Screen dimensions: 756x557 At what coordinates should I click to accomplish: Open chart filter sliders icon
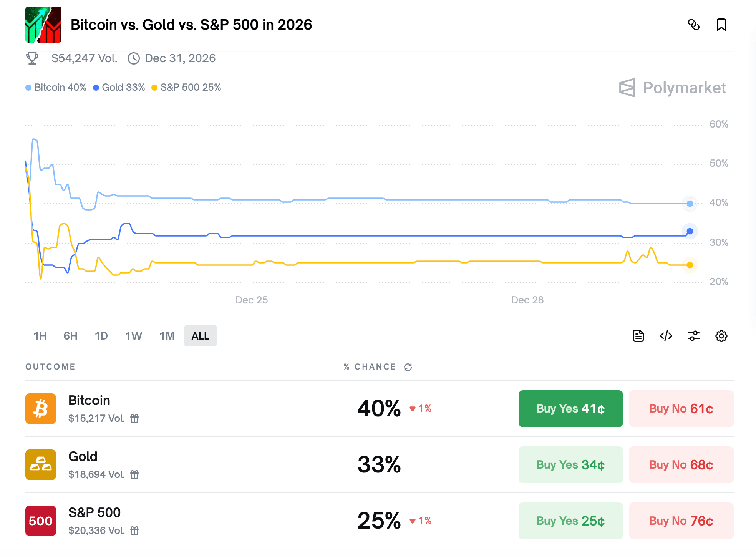point(693,336)
